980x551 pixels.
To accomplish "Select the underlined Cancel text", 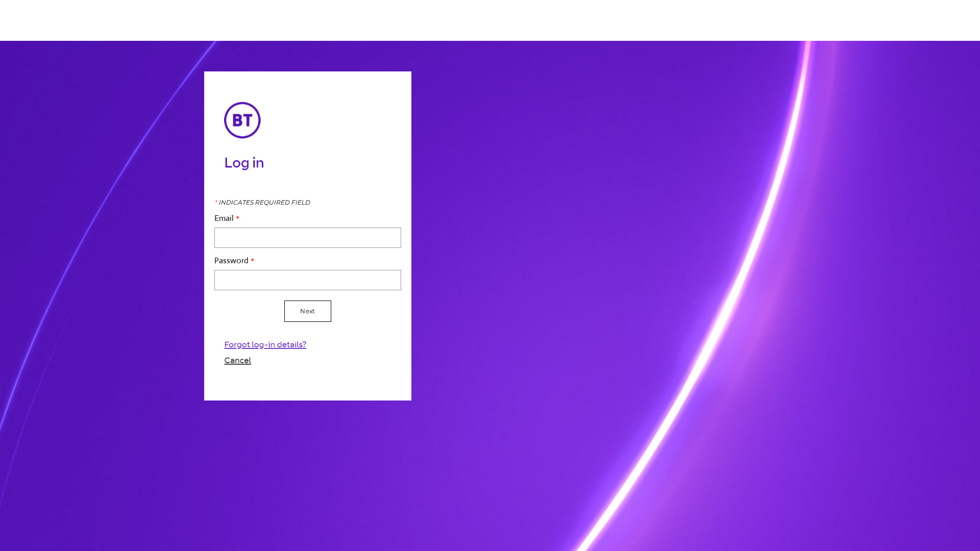I will [237, 360].
